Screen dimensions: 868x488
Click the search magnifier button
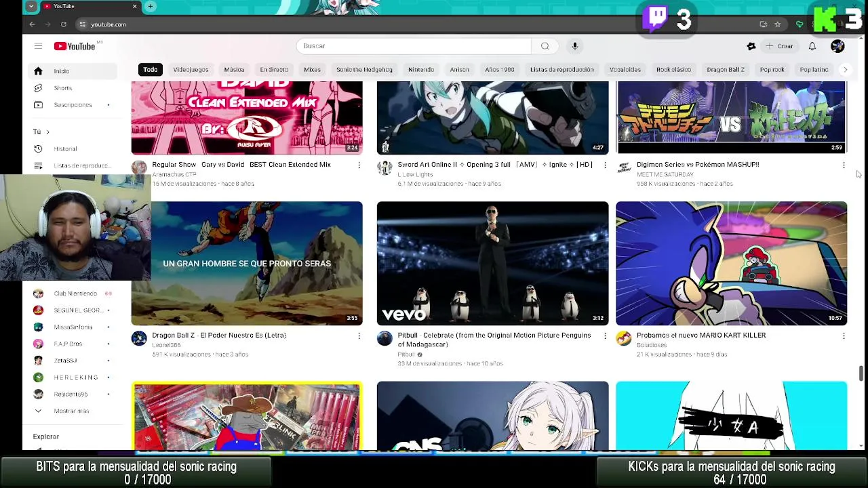coord(545,46)
